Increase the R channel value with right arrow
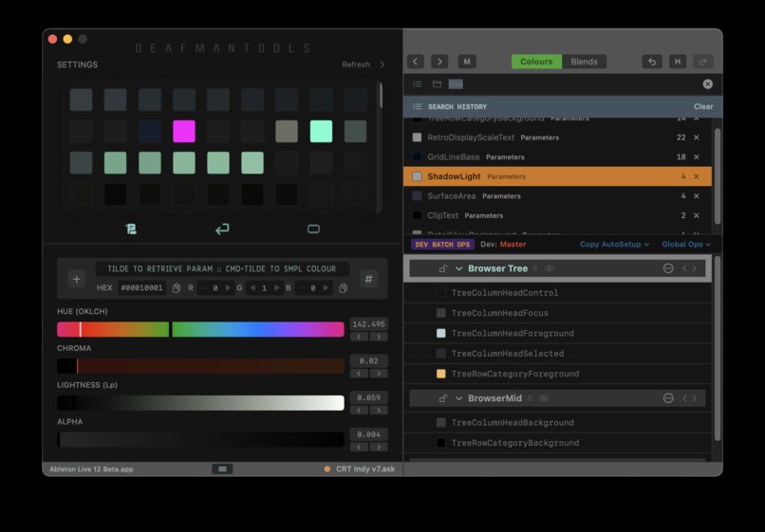 [228, 288]
